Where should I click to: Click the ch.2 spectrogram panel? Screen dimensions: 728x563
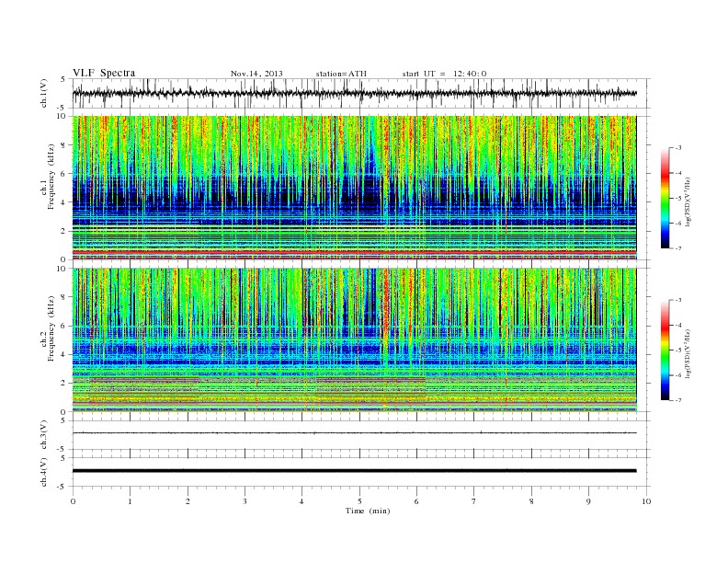point(354,340)
